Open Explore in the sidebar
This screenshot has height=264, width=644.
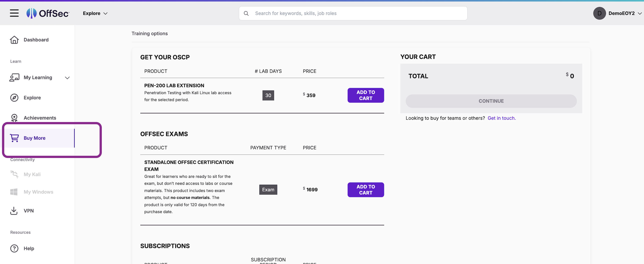[32, 98]
